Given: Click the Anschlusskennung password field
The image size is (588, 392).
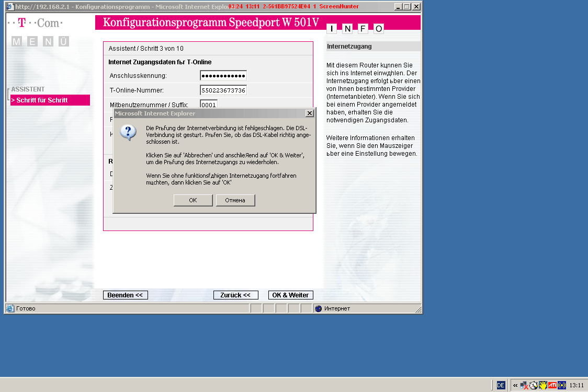Looking at the screenshot, I should [223, 76].
